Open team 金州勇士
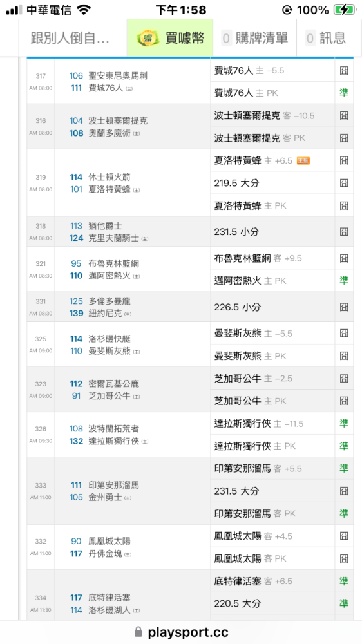This screenshot has height=644, width=362. (x=105, y=497)
